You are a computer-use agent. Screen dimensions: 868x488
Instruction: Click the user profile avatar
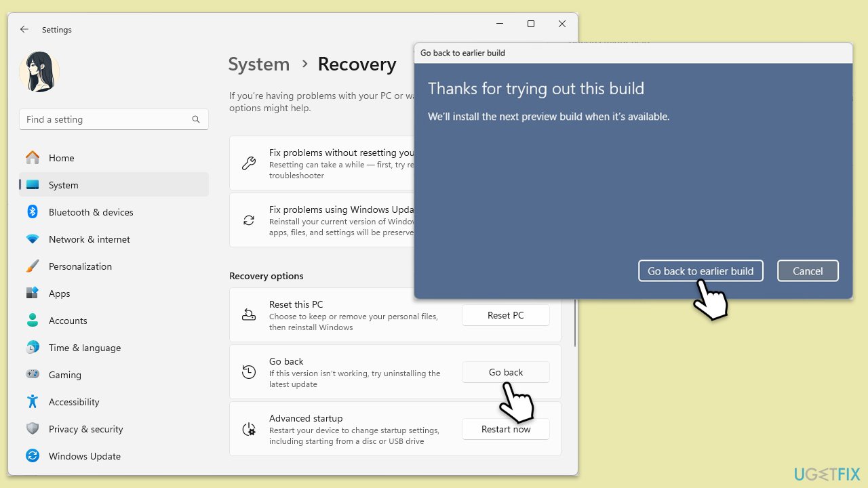39,71
